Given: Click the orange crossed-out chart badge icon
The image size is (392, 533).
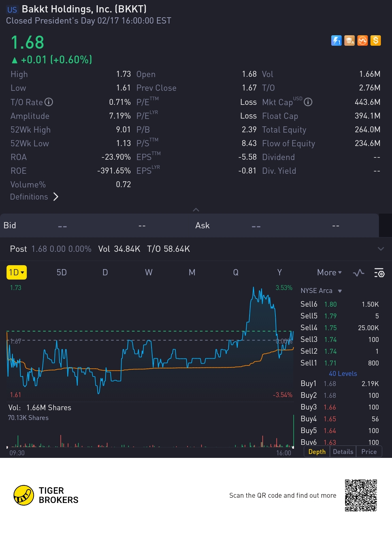Looking at the screenshot, I should pyautogui.click(x=362, y=40).
